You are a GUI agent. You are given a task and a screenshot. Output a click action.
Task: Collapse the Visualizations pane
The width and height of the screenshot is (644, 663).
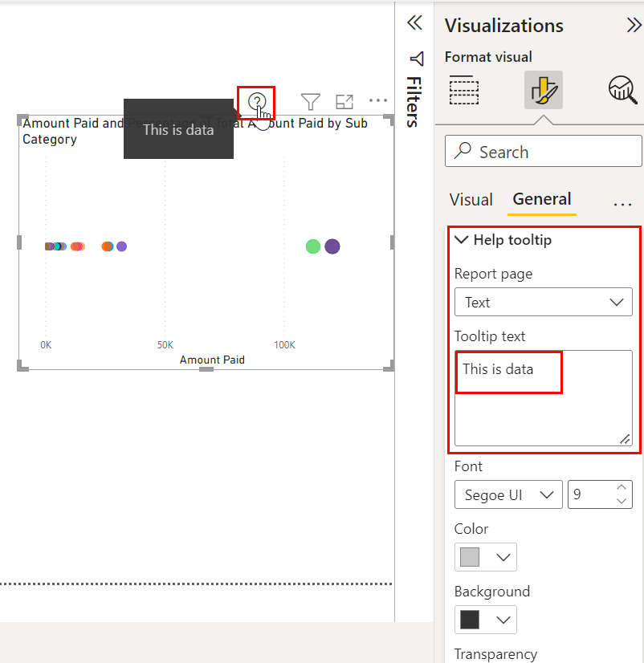click(x=634, y=26)
